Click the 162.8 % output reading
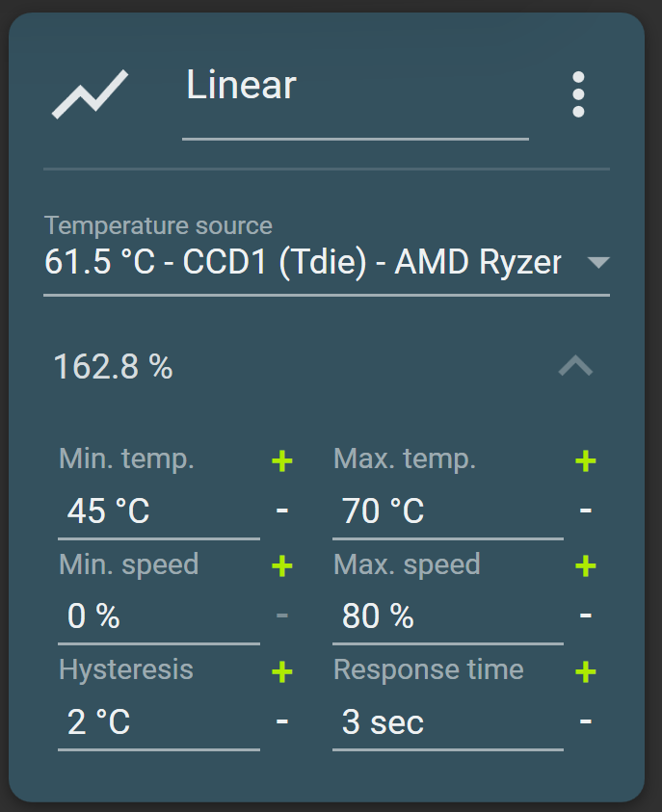This screenshot has width=662, height=812. [x=113, y=367]
